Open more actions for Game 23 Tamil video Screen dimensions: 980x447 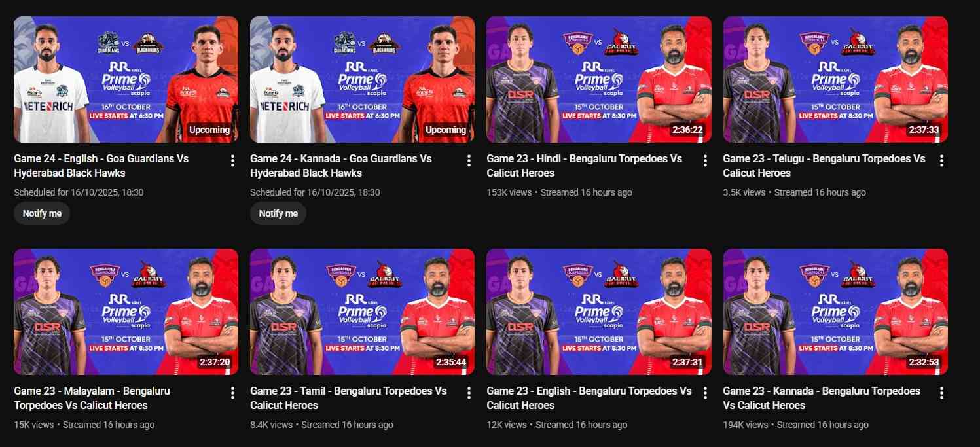(x=469, y=393)
